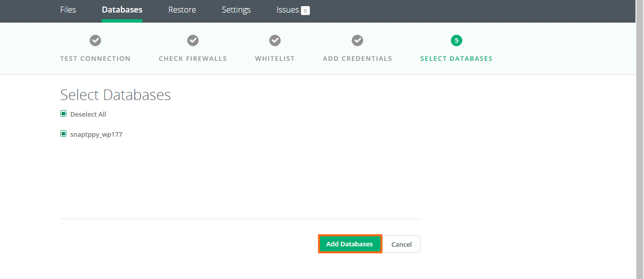Click the step 5 circle icon
The width and height of the screenshot is (644, 279).
point(456,40)
